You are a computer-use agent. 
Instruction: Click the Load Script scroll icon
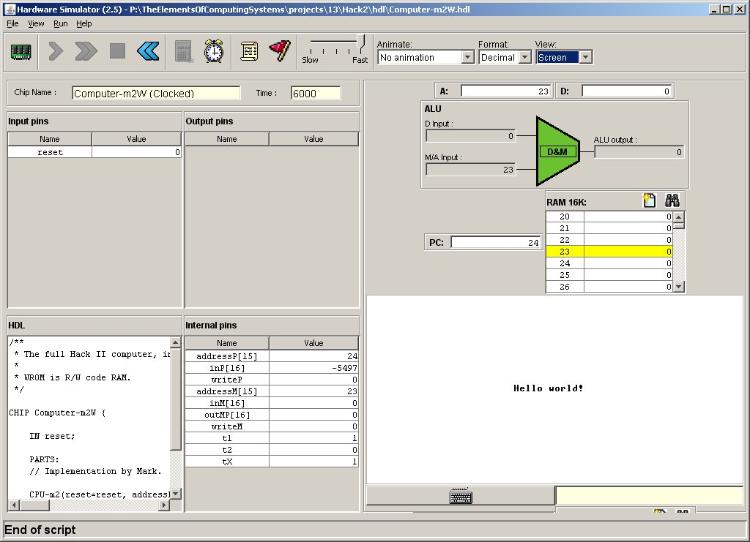[x=250, y=51]
